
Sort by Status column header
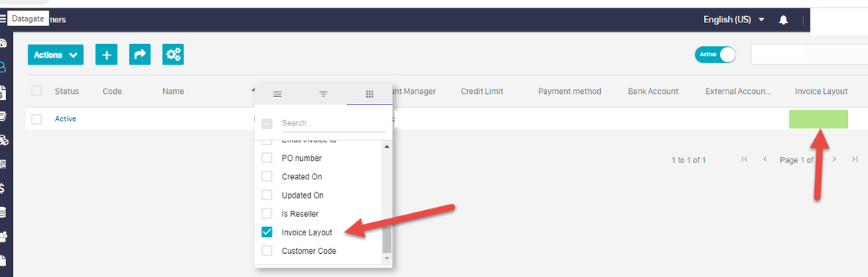66,92
